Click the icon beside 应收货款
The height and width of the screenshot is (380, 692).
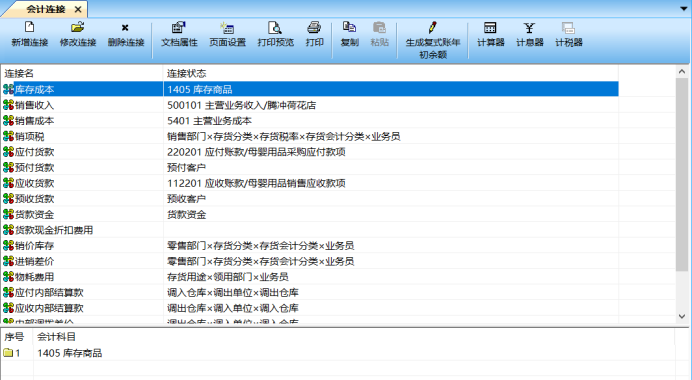8,183
